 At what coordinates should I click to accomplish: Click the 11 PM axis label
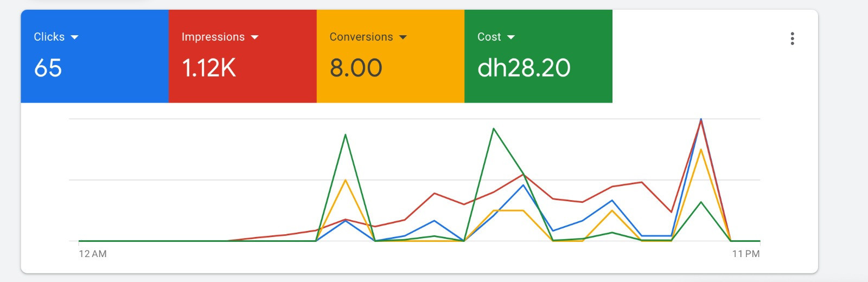coord(746,254)
